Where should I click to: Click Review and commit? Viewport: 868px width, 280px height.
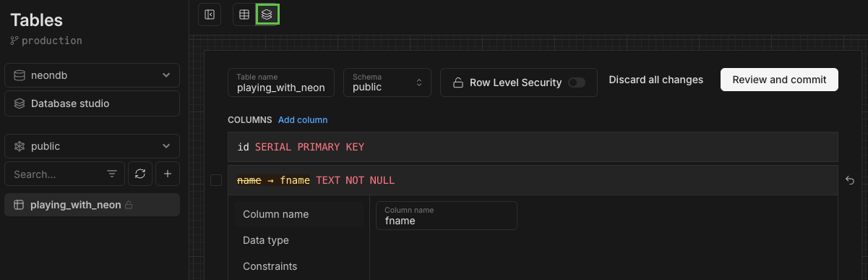(x=779, y=80)
